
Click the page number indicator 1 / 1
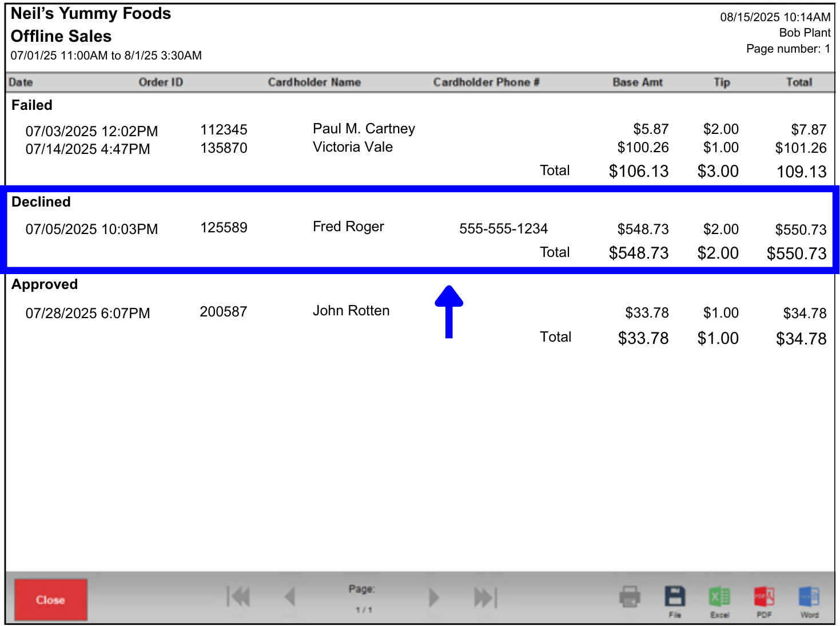pyautogui.click(x=362, y=598)
